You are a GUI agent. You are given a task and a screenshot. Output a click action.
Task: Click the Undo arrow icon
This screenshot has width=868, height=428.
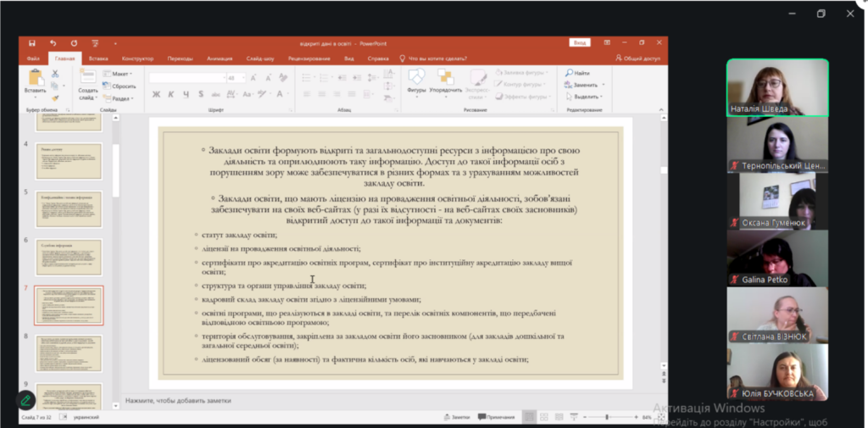tap(53, 42)
